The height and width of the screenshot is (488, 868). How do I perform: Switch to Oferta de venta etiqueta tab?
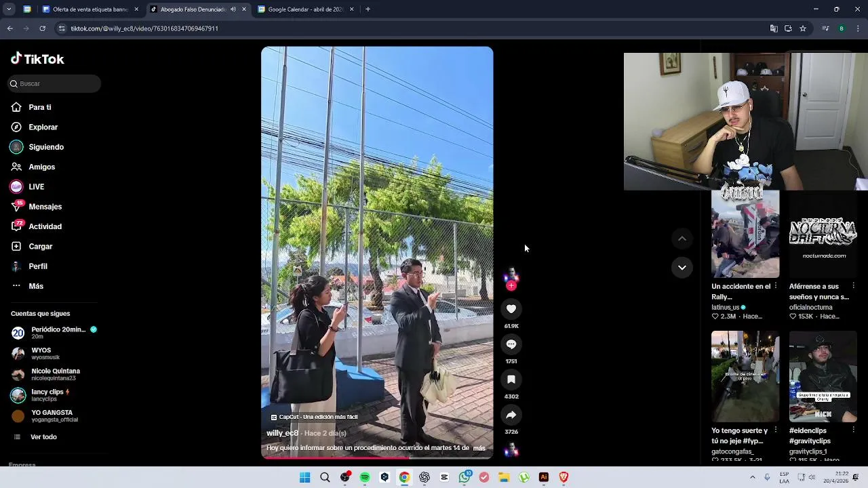(91, 9)
